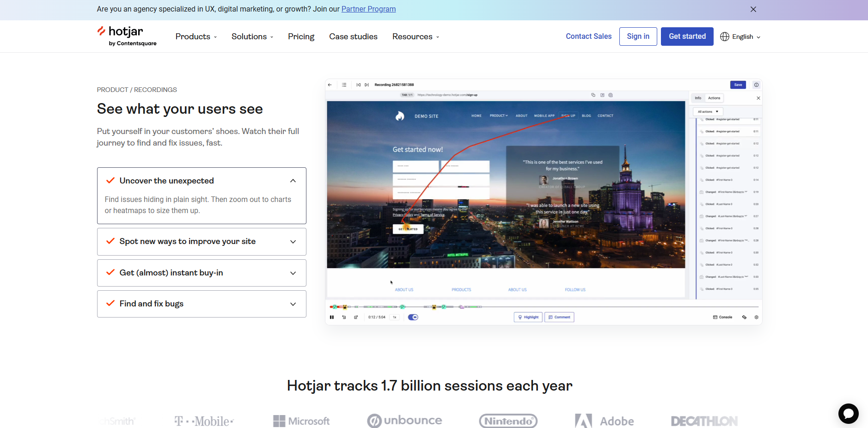Viewport: 868px width, 428px height.
Task: Click HOME in the demo site navigation
Action: pyautogui.click(x=477, y=116)
